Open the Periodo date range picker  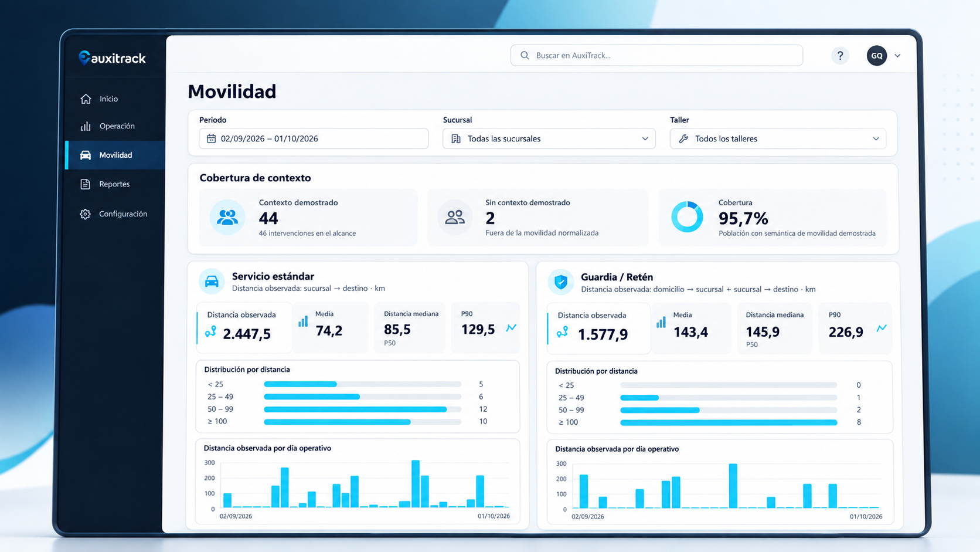(314, 139)
